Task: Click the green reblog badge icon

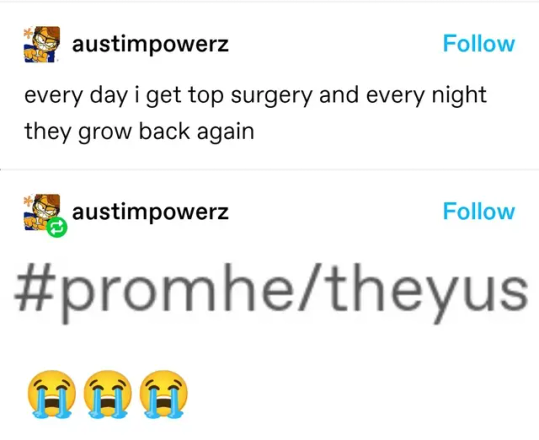Action: pos(57,228)
